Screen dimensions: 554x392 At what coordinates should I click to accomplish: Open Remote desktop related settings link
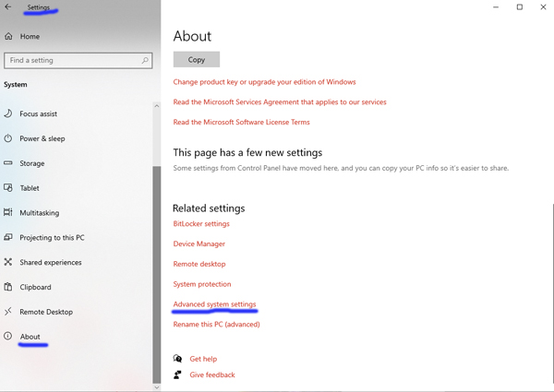click(199, 264)
